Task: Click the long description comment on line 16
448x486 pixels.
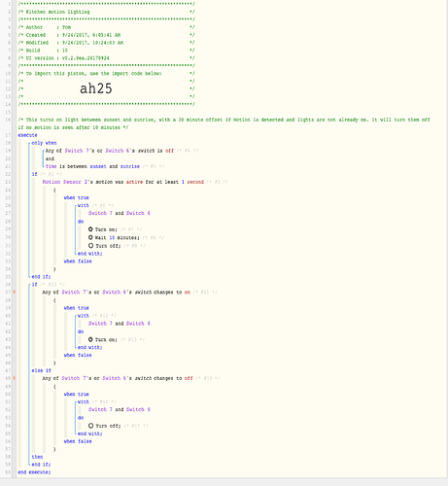Action: pos(224,123)
